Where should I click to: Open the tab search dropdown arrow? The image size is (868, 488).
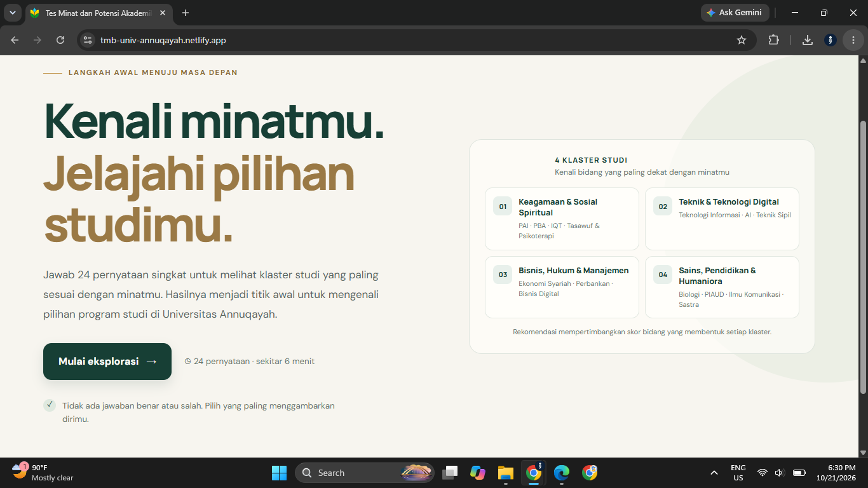pyautogui.click(x=12, y=13)
